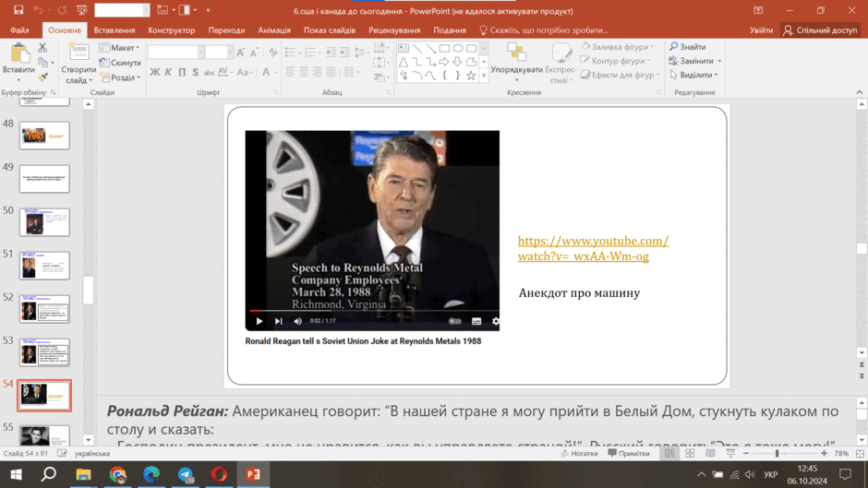Click the українська language indicator

point(92,453)
